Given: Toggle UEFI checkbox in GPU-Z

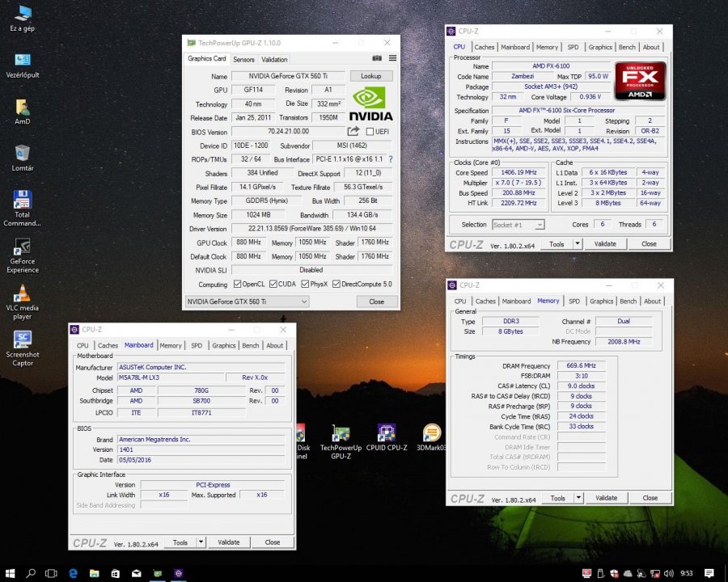Looking at the screenshot, I should click(x=370, y=132).
